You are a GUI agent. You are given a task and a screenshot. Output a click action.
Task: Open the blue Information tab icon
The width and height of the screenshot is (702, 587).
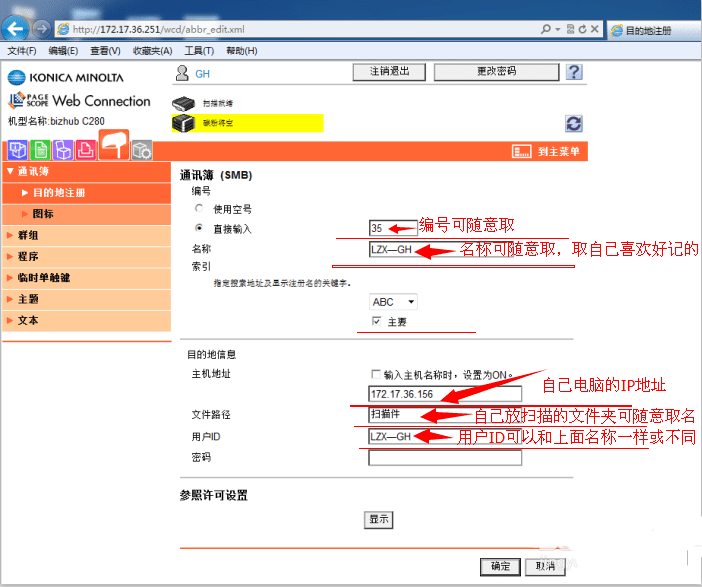point(17,150)
